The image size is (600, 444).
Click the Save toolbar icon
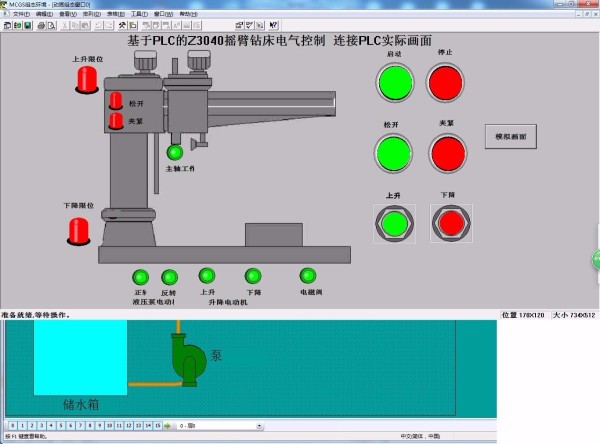(28, 25)
